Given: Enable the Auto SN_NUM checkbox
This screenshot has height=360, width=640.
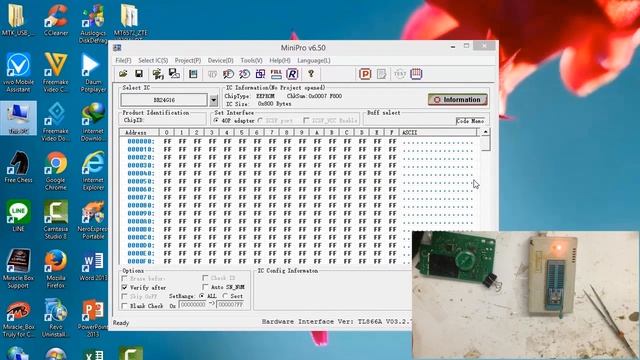Looking at the screenshot, I should click(205, 287).
